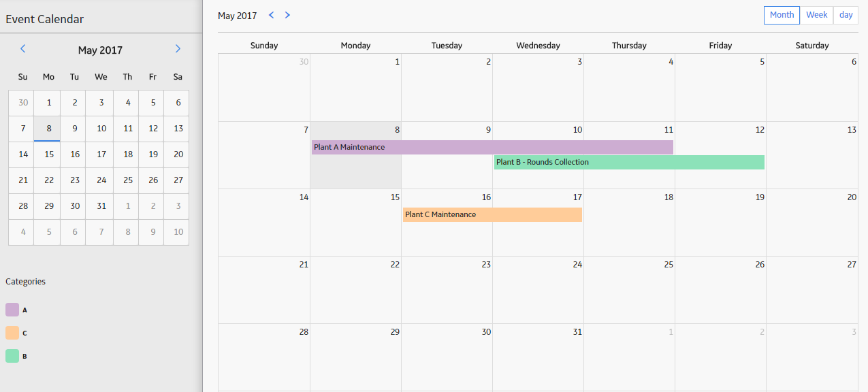Click day 5 in main calendar grid

(x=720, y=88)
